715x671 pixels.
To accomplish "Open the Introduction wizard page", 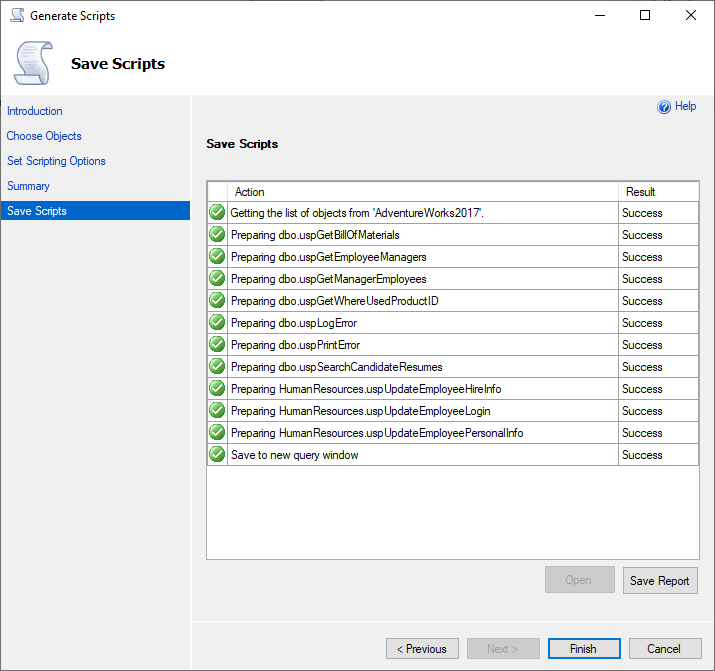I will pos(35,111).
